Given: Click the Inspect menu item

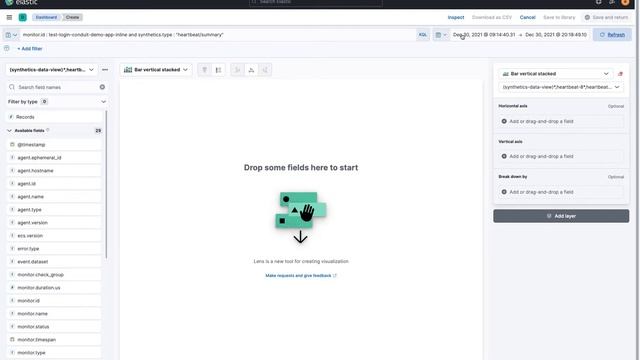Looking at the screenshot, I should click(x=456, y=18).
